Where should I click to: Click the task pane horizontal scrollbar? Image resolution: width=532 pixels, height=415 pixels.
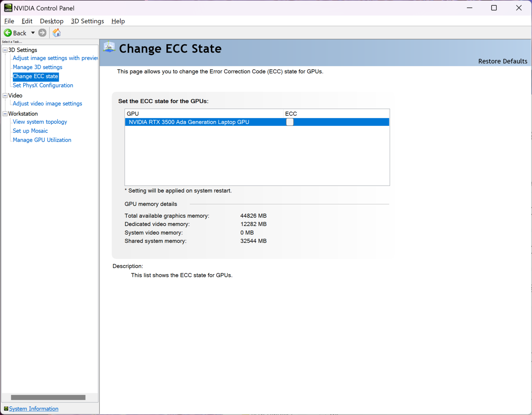48,397
